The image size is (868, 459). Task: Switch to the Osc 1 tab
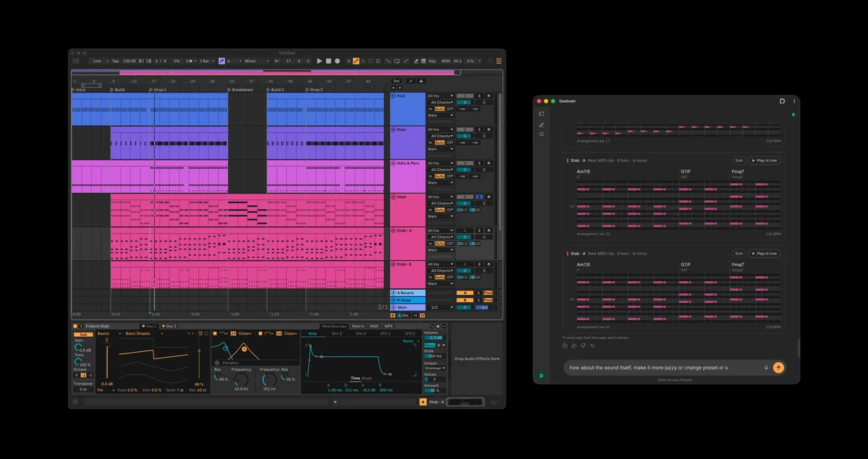150,326
